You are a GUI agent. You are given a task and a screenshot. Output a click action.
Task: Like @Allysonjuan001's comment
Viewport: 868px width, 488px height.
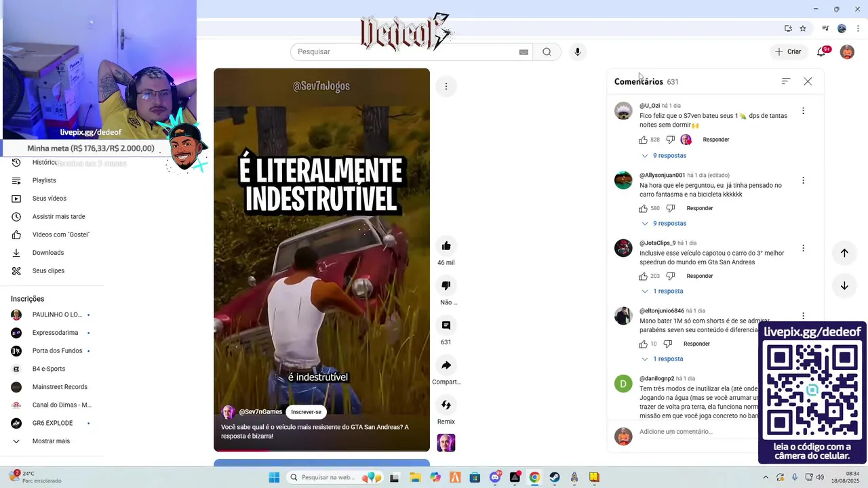pyautogui.click(x=643, y=208)
